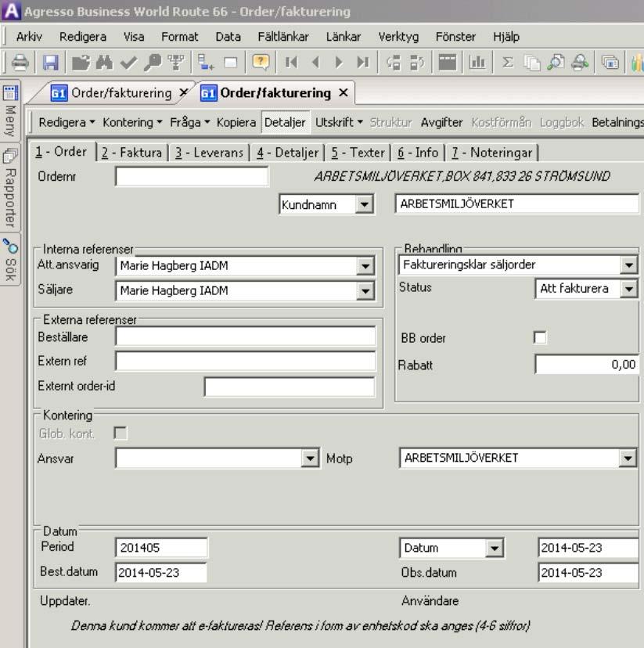Go to the last record
This screenshot has width=644, height=648.
click(x=363, y=63)
